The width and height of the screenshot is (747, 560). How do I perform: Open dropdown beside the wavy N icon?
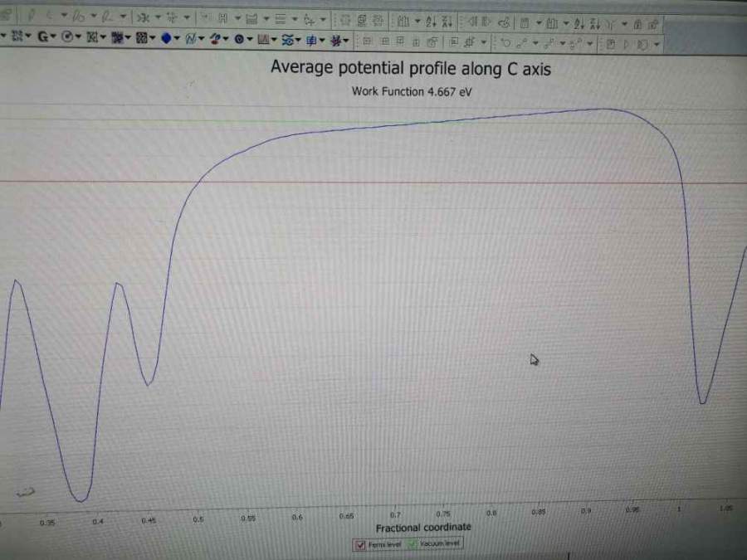[x=202, y=38]
